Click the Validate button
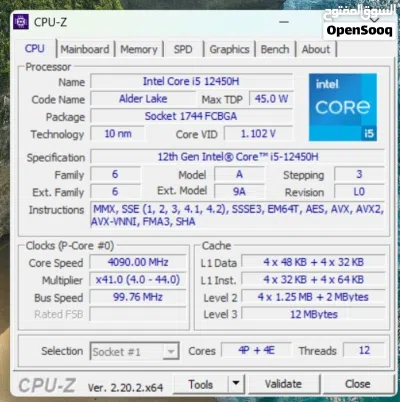Screen dimensions: 400x402 click(x=284, y=384)
